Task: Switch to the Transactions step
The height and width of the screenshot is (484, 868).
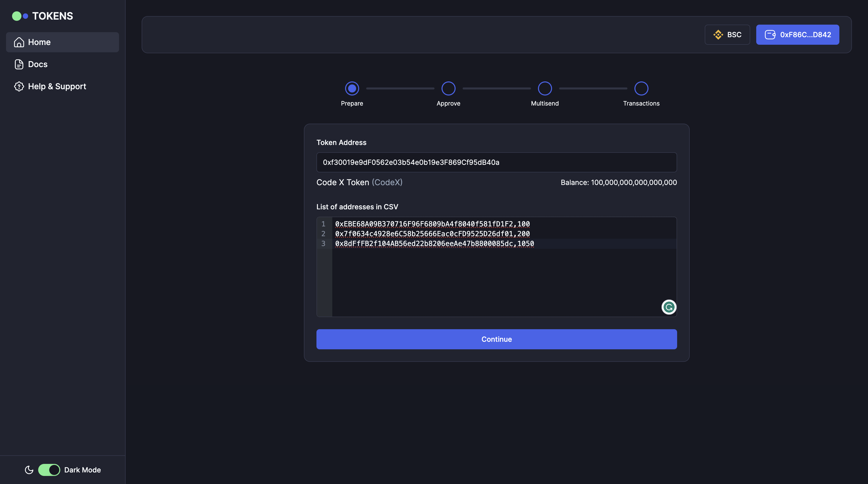Action: [x=641, y=88]
